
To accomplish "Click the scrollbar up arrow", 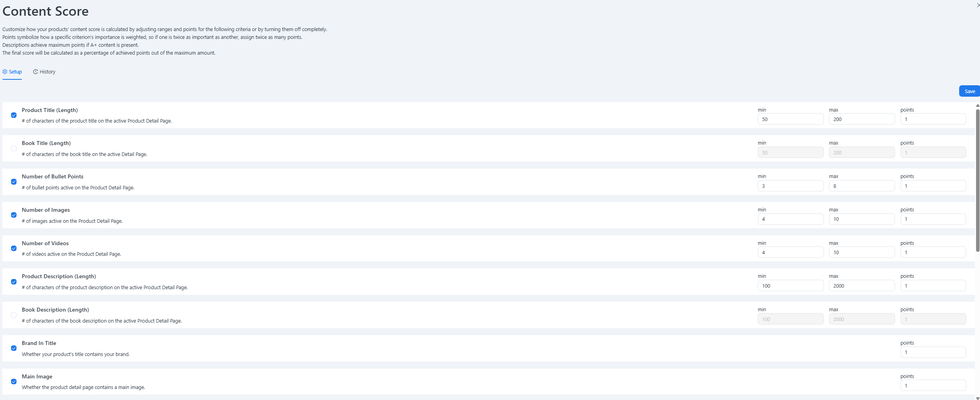I will click(x=978, y=106).
